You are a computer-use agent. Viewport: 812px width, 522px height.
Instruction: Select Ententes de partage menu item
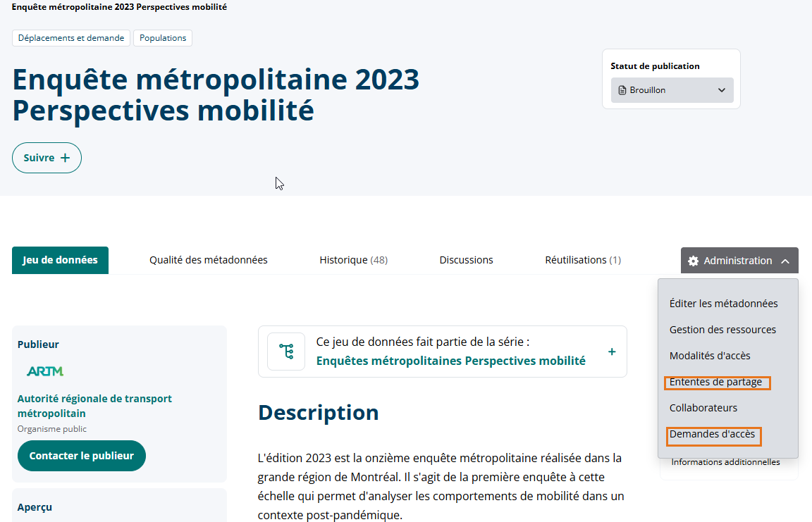pos(715,382)
